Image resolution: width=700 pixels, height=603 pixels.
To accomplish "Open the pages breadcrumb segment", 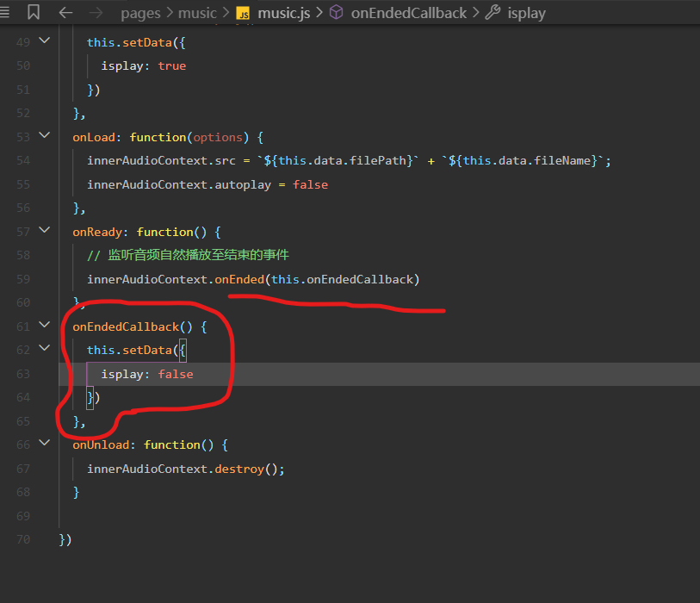I will click(140, 14).
